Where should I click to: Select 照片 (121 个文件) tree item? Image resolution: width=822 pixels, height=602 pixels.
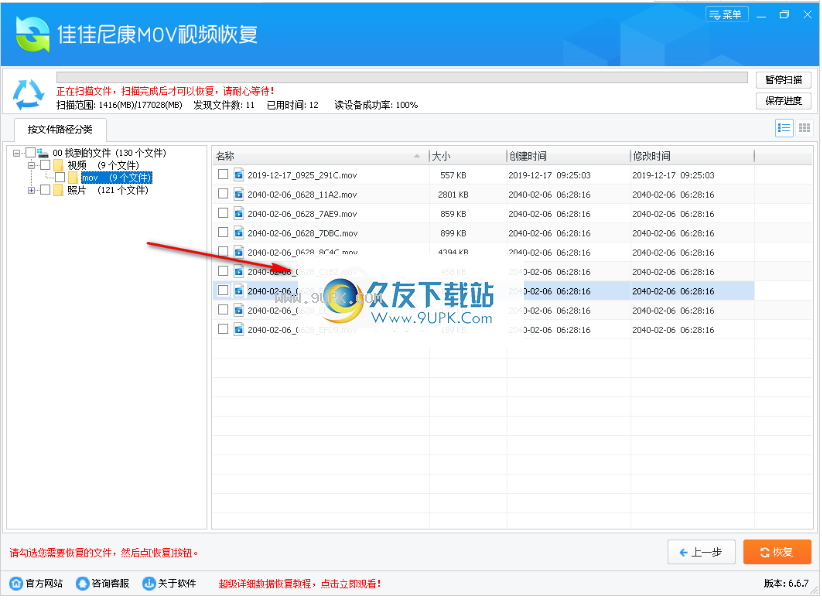point(107,190)
